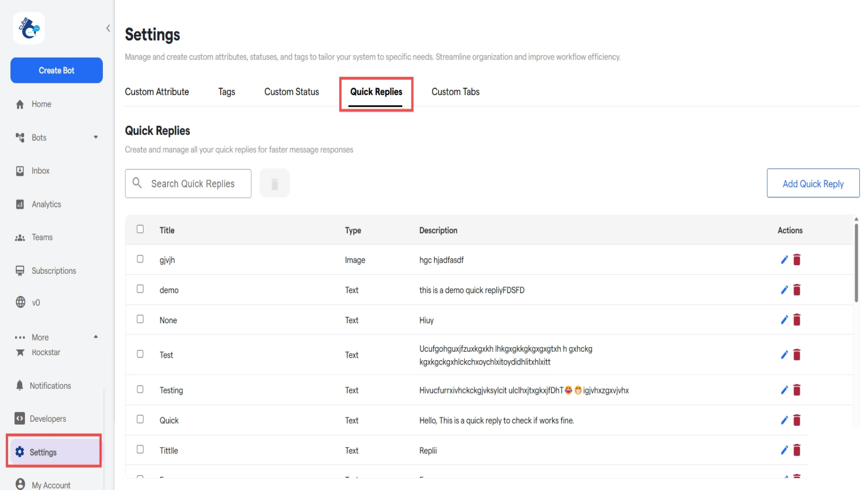Delete the Testing quick reply

[x=797, y=390]
